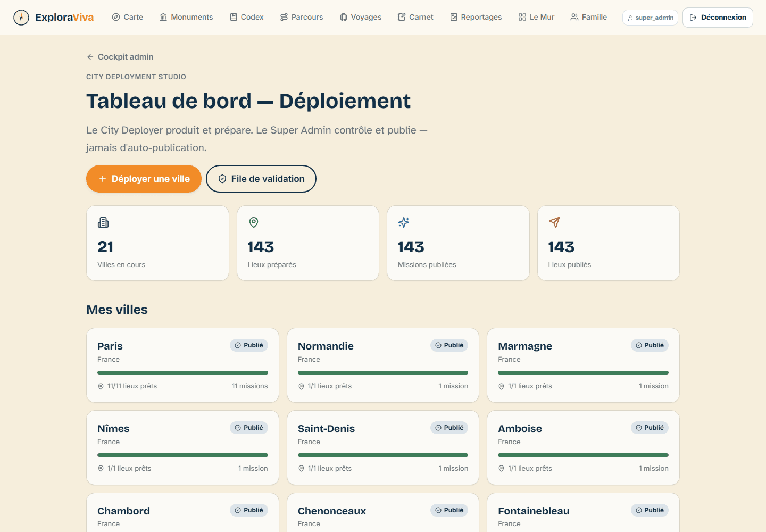The image size is (766, 532).
Task: Open the Codex menu item
Action: click(x=247, y=18)
